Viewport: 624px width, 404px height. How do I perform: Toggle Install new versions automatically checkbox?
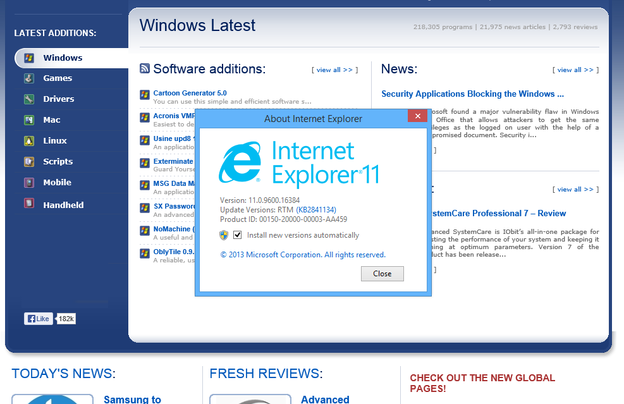[238, 235]
